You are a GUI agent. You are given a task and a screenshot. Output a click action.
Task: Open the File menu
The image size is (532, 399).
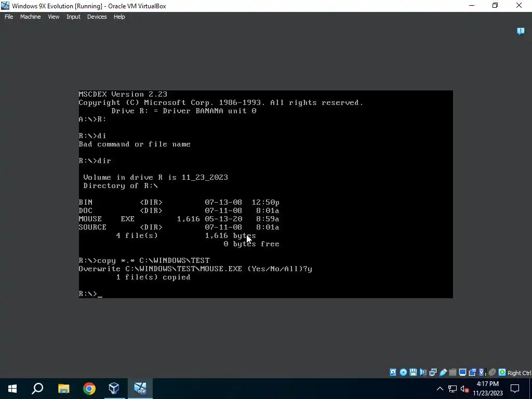9,17
